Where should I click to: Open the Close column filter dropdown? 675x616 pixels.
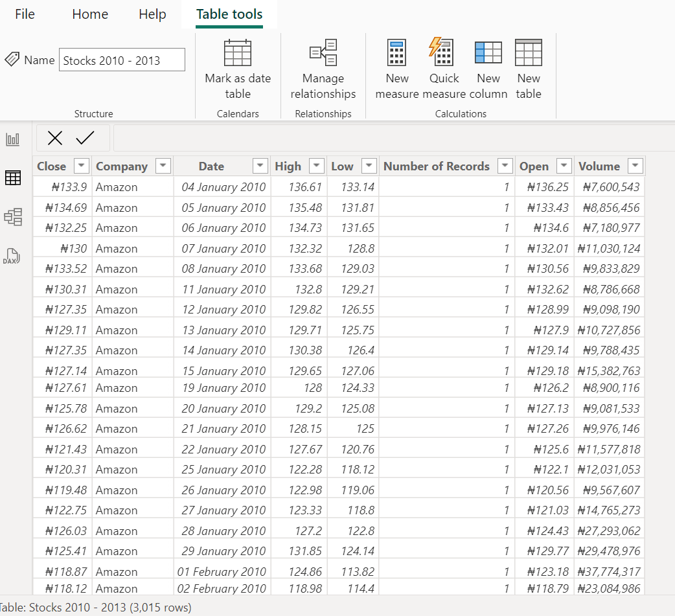pos(82,166)
